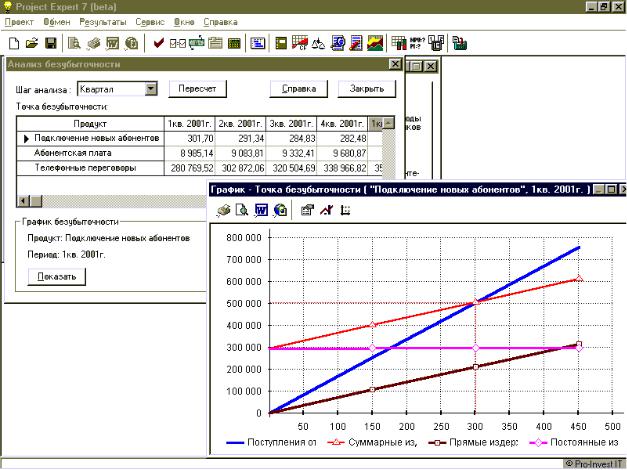Print the chart using the chart window printer
The width and height of the screenshot is (627, 470).
224,210
